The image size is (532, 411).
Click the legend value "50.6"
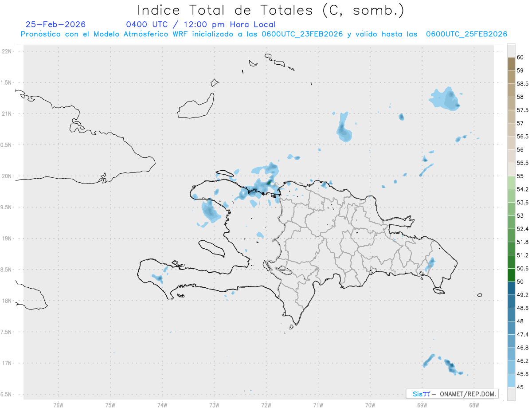(x=523, y=269)
